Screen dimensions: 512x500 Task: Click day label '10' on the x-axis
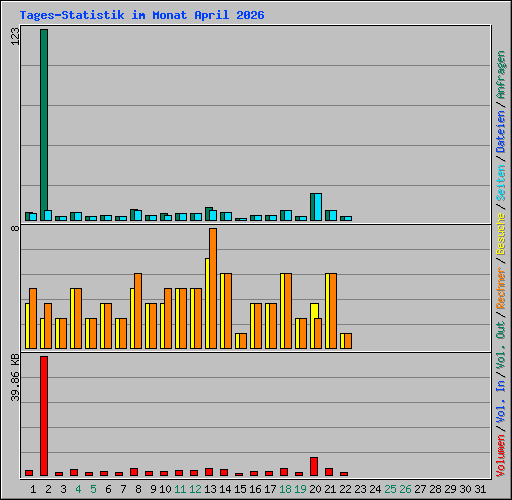pos(165,489)
